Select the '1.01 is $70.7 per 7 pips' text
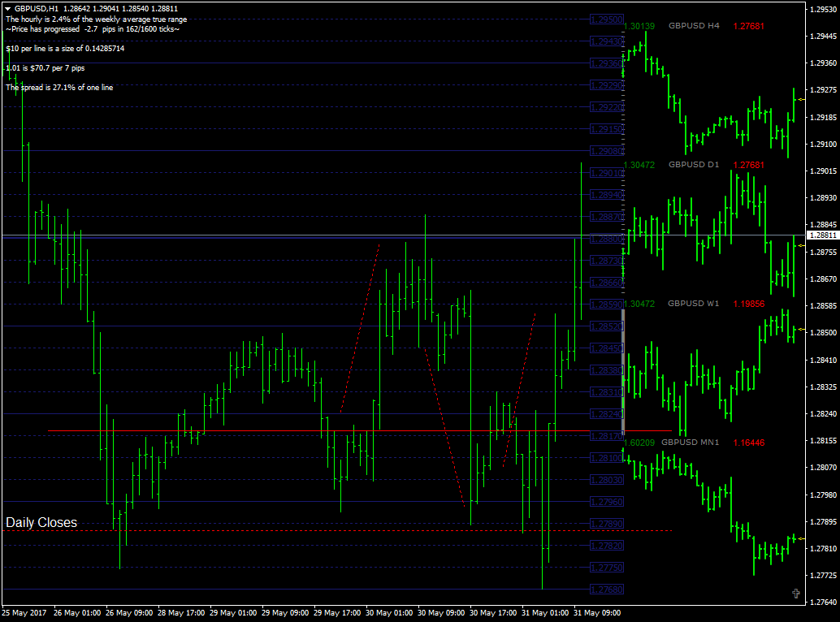840x622 pixels. pyautogui.click(x=45, y=68)
